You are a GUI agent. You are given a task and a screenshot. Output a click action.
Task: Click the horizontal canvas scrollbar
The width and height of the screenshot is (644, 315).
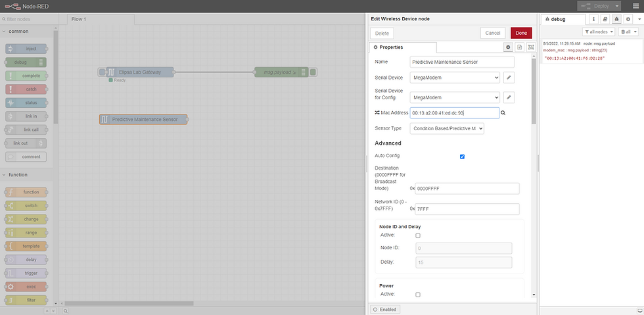pos(130,303)
